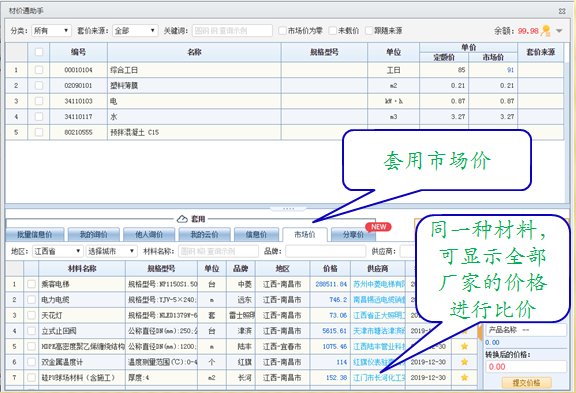Click the 水 name cell in upper table

(194, 117)
